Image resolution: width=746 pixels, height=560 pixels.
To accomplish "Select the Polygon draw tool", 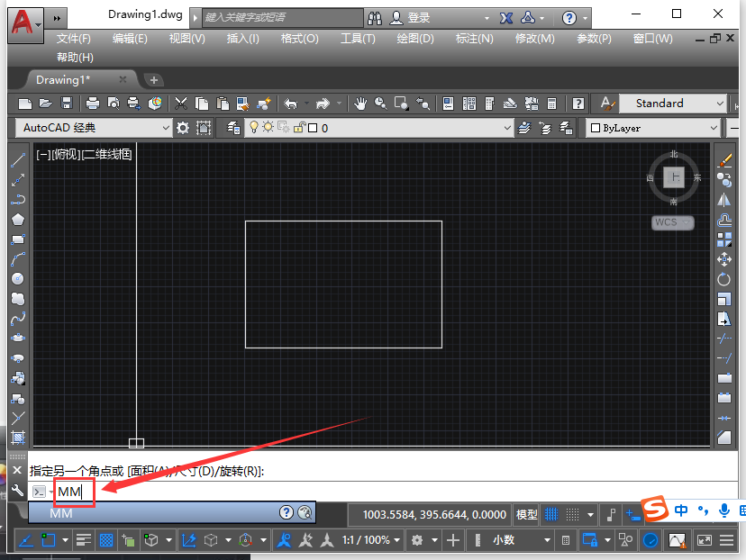I will tap(18, 220).
